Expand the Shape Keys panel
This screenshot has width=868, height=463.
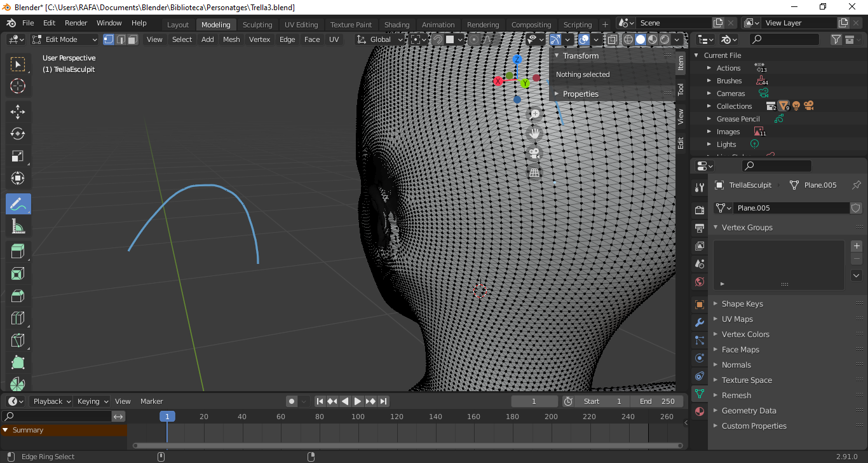(x=742, y=304)
